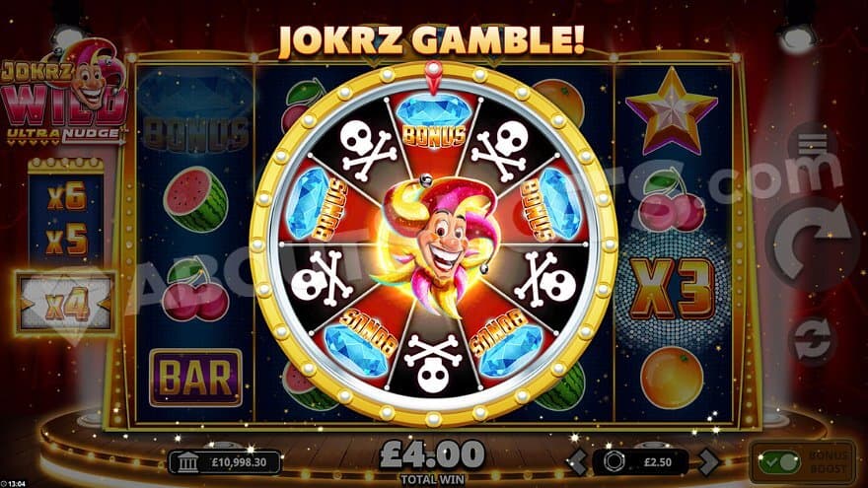
Task: Select the x6 multiplier on ladder
Action: 66,196
